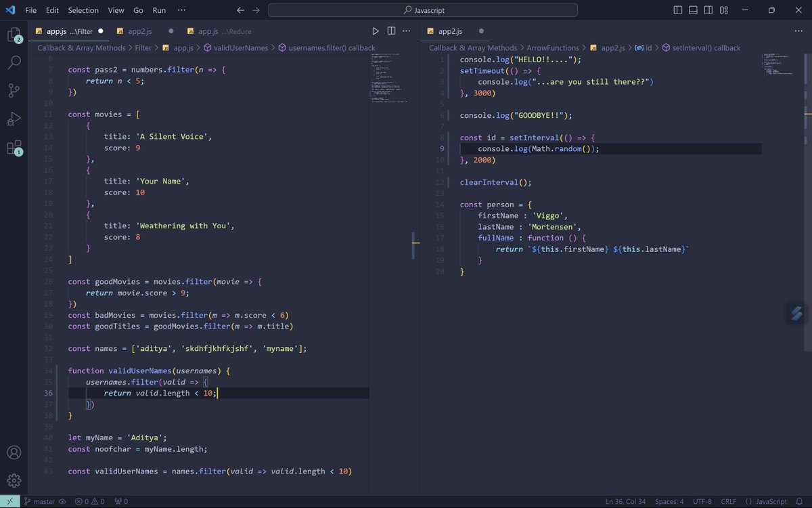Click the ports forwarded indicator
The image size is (812, 508).
click(121, 501)
